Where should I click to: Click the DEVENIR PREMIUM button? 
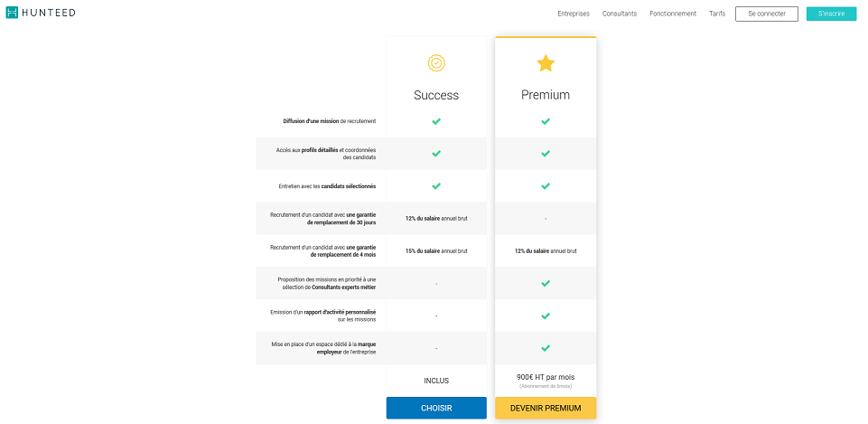pyautogui.click(x=546, y=408)
